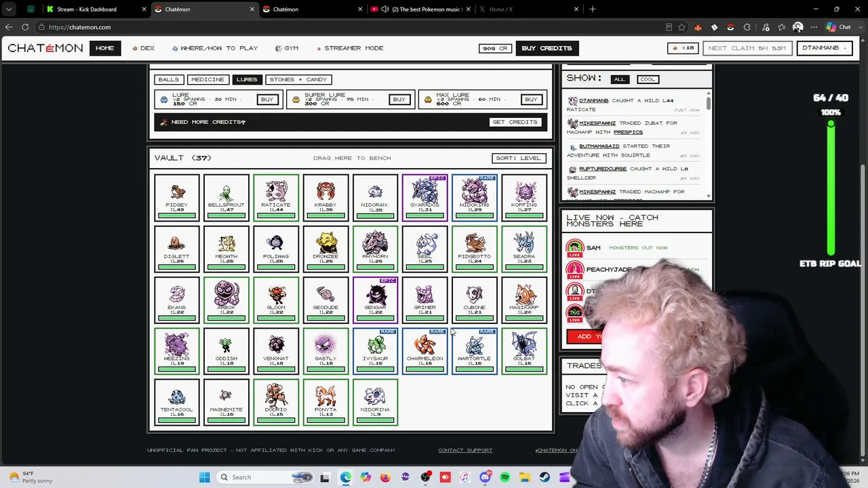Open the Rhyhorn monster card

375,249
